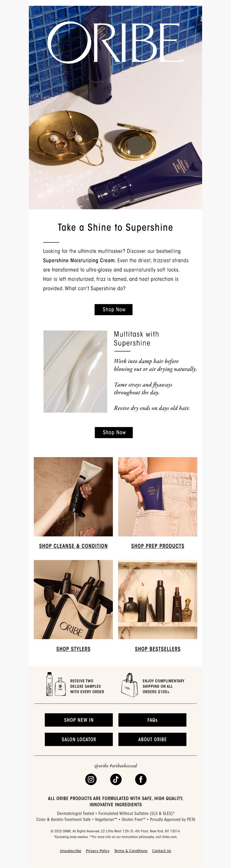231x868 pixels.
Task: Open the Oribe TikTok icon
Action: (116, 779)
